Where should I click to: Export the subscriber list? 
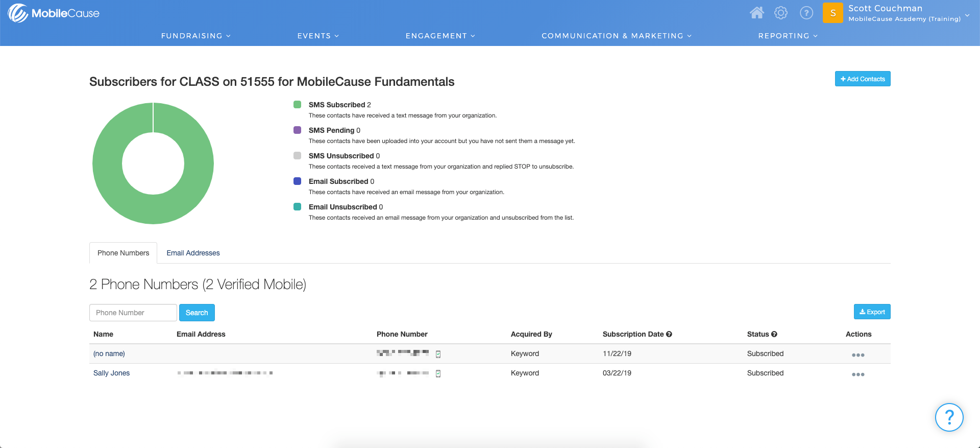click(x=872, y=312)
